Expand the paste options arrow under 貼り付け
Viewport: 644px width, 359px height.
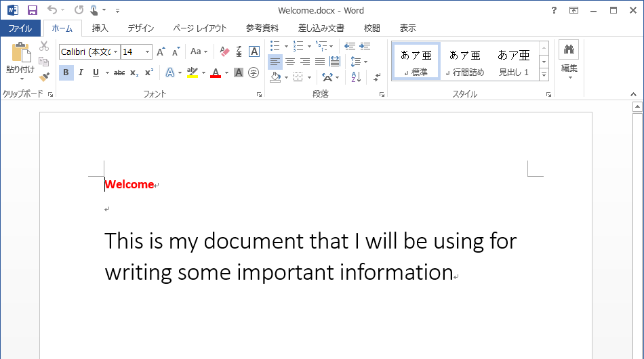pos(22,79)
